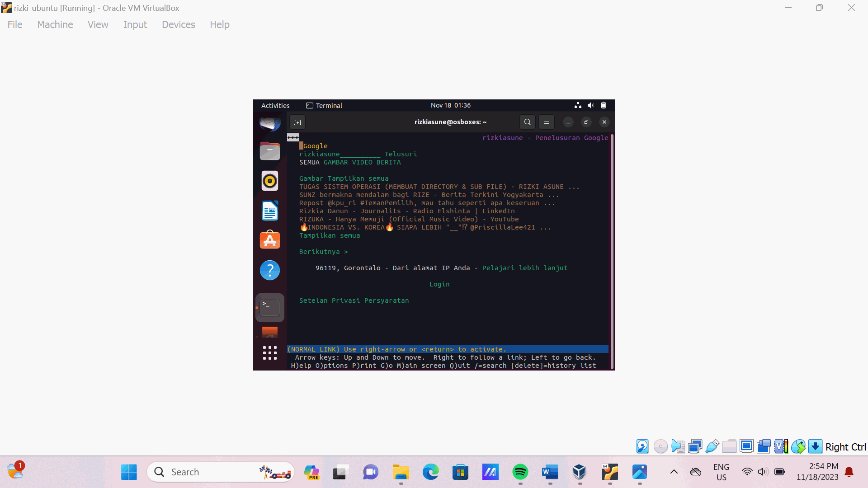
Task: Open the Files manager in Ubuntu dock
Action: tap(270, 151)
